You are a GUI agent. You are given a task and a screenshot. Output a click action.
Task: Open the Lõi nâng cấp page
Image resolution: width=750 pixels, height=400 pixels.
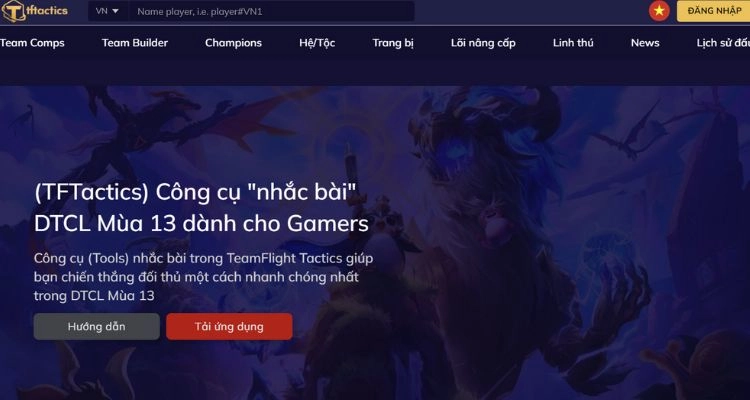483,43
